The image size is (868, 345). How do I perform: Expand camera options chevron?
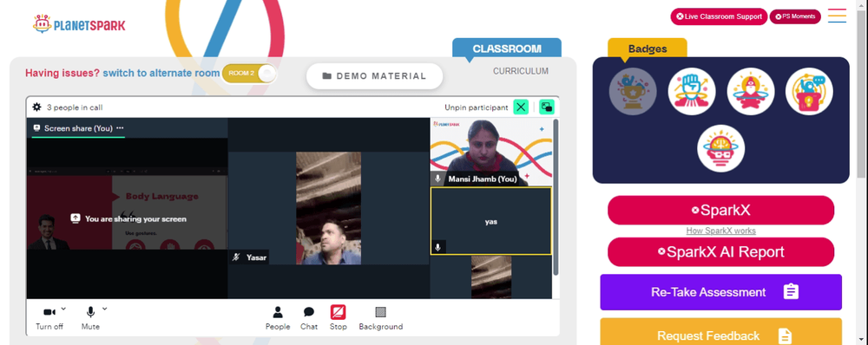(x=63, y=309)
